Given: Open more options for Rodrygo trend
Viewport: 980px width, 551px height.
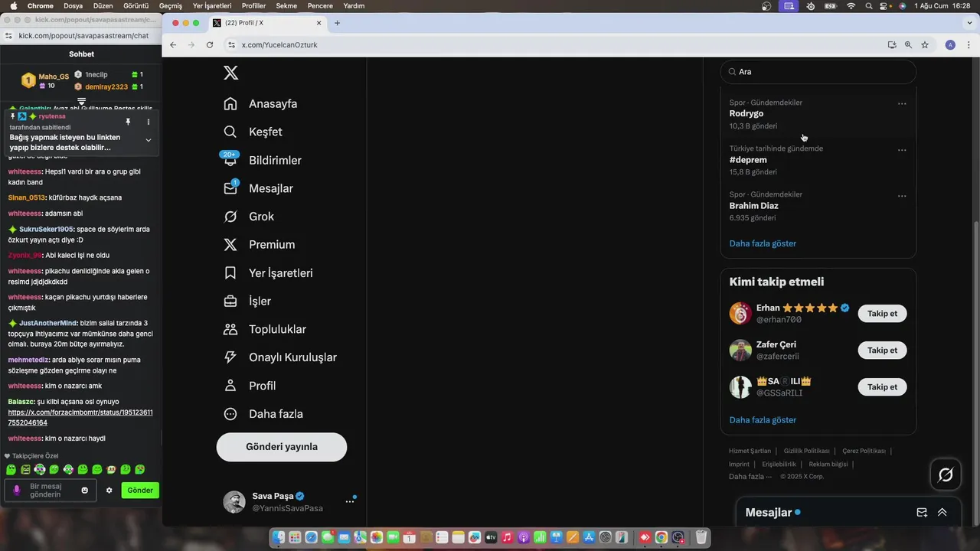Looking at the screenshot, I should click(902, 103).
